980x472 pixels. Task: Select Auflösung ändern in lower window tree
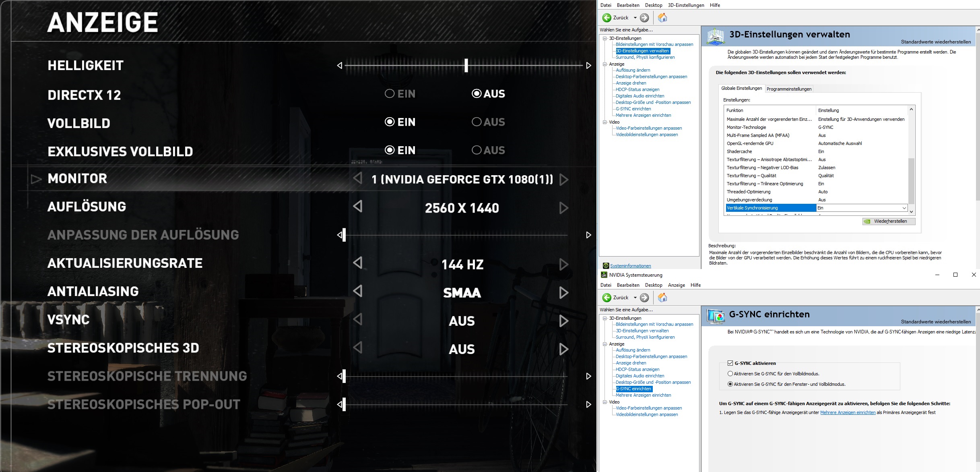point(633,350)
